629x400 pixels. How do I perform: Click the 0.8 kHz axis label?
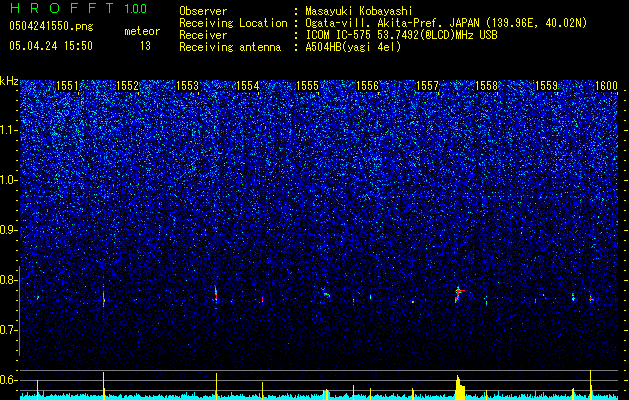pos(8,280)
